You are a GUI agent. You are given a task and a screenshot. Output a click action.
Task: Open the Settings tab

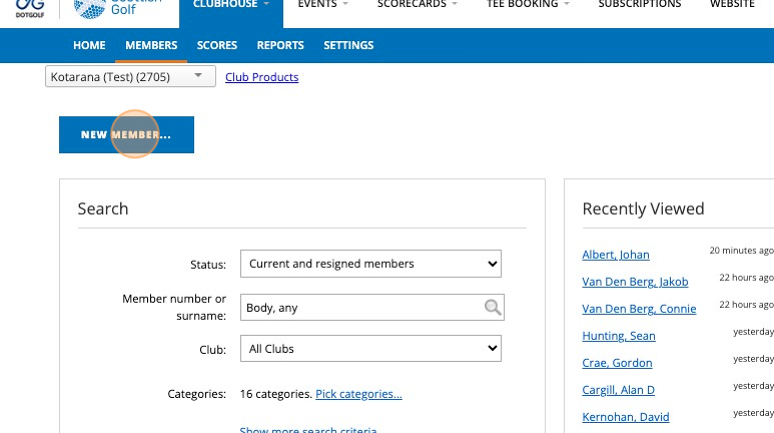coord(348,45)
